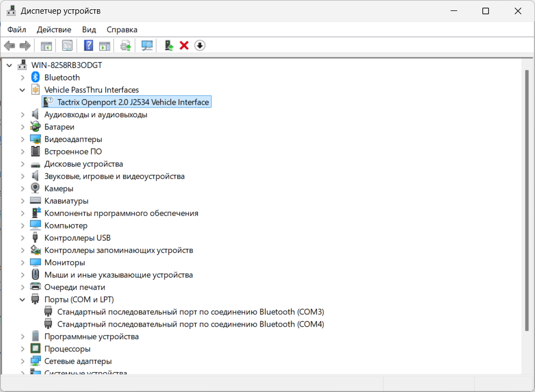Click the navigate forward arrow icon
Screen dimensions: 535x392
pos(25,45)
